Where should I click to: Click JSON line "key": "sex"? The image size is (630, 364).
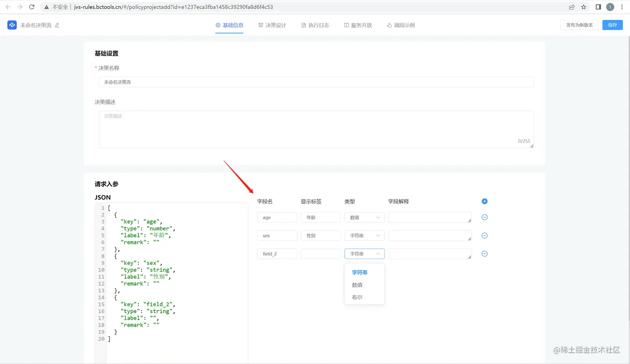pos(141,263)
